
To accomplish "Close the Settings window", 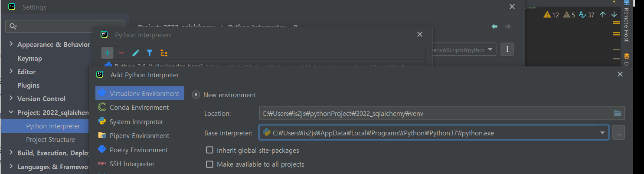I will [x=512, y=7].
